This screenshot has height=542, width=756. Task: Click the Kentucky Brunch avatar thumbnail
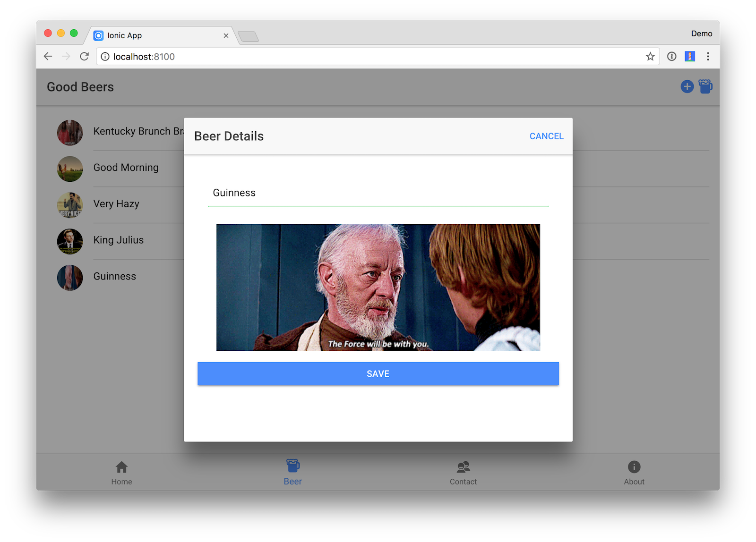pyautogui.click(x=70, y=133)
